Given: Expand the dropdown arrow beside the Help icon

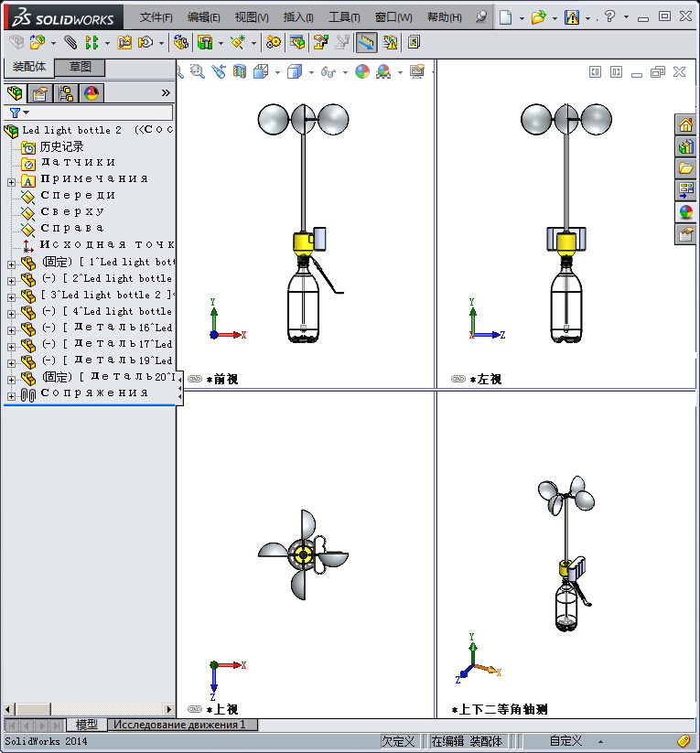Looking at the screenshot, I should (626, 17).
